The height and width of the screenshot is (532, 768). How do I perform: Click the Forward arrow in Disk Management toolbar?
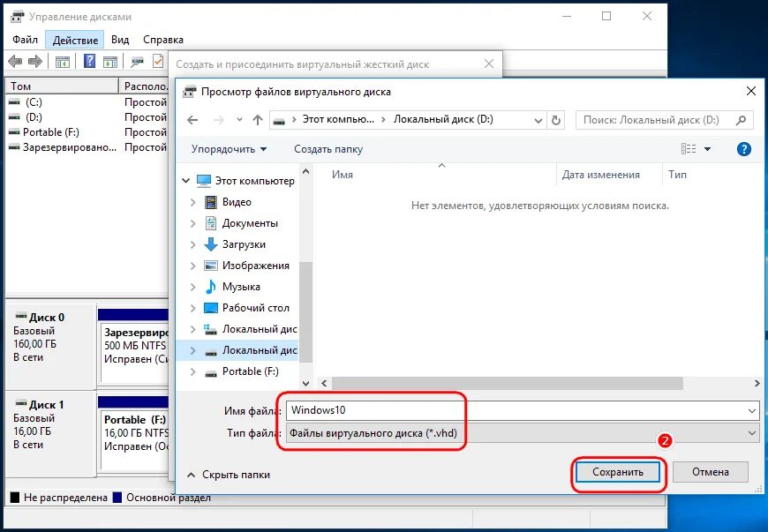click(x=35, y=62)
